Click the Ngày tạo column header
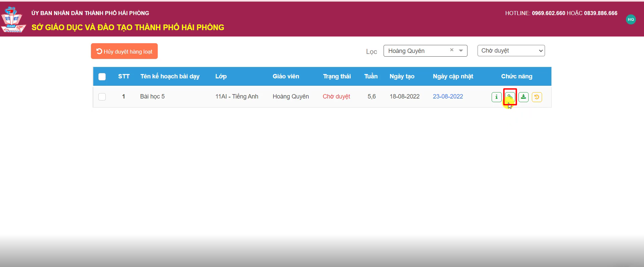644x267 pixels. (402, 76)
